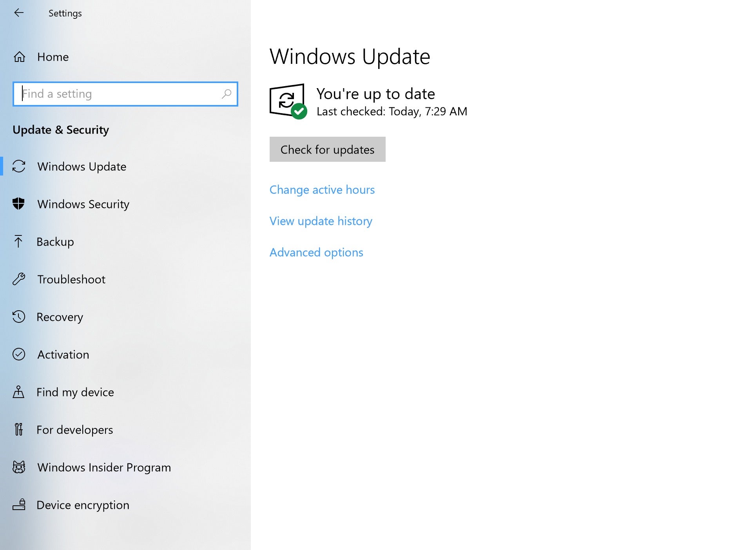This screenshot has width=756, height=550.
Task: Click the Home navigation option
Action: coord(53,56)
